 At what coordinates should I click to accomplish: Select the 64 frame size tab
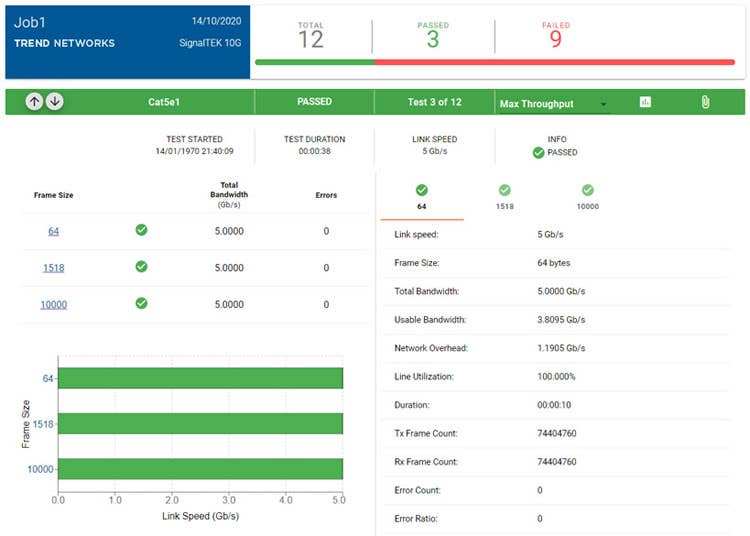(421, 197)
